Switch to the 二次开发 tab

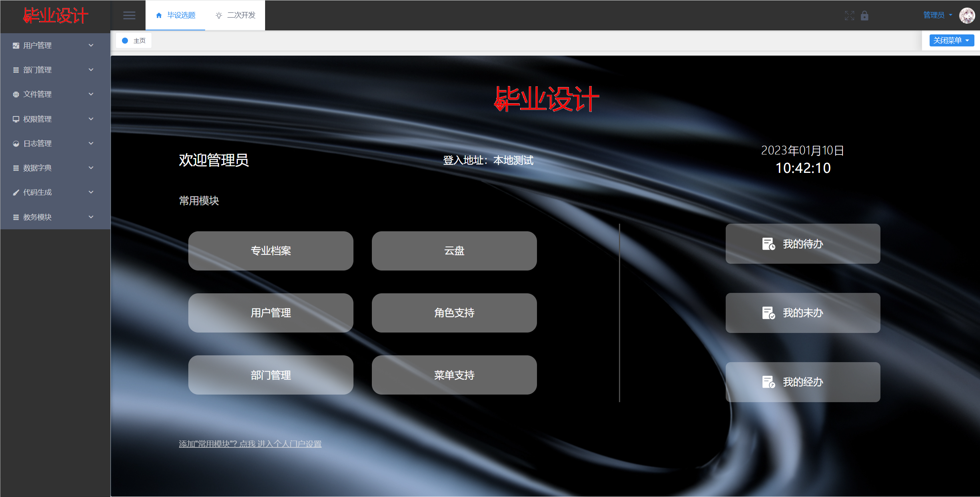[241, 15]
